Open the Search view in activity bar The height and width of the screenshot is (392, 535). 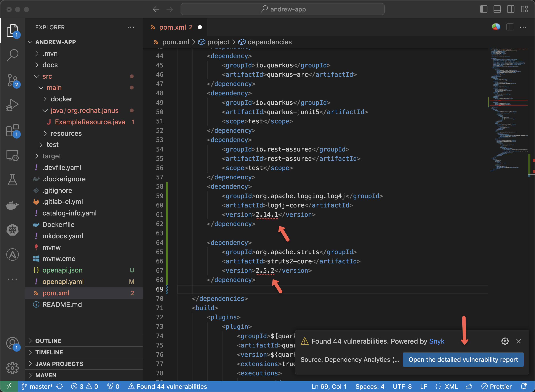[x=12, y=55]
